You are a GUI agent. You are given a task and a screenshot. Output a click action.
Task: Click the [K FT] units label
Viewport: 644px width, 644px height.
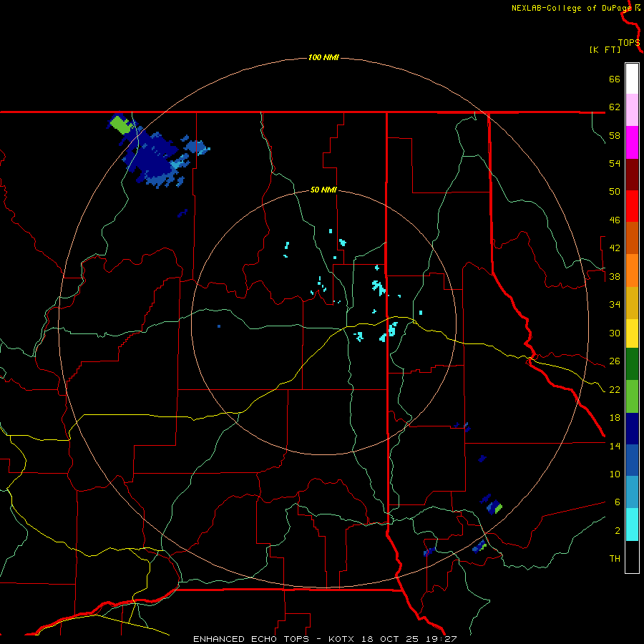click(x=605, y=49)
